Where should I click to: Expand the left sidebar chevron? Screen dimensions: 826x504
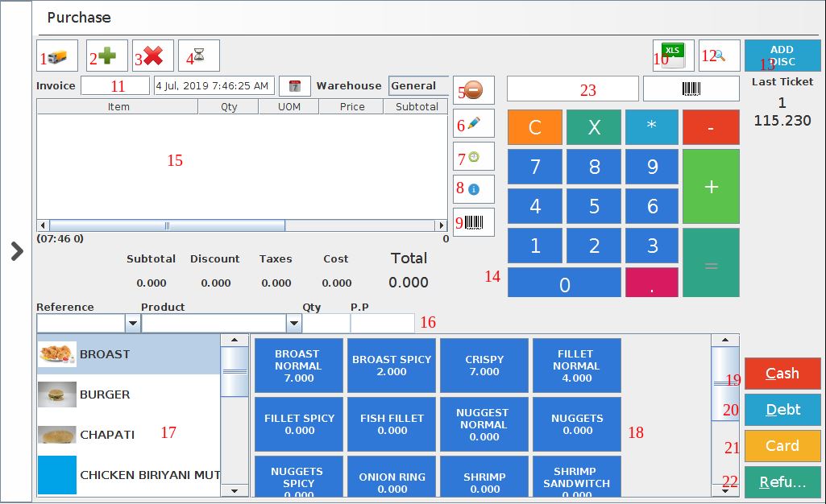[16, 251]
